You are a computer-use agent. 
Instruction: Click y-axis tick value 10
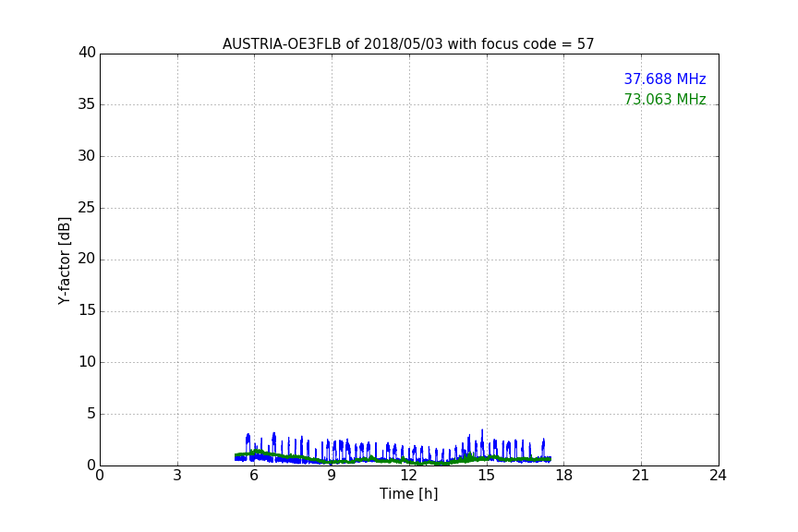(87, 362)
